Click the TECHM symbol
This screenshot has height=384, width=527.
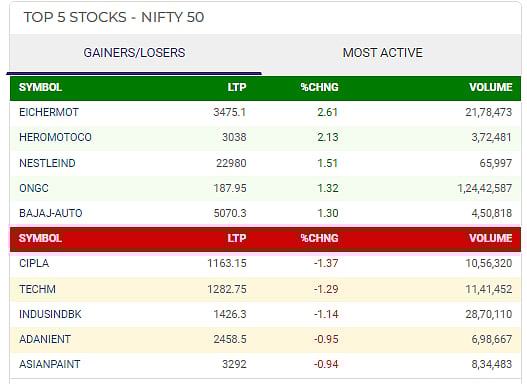37,289
